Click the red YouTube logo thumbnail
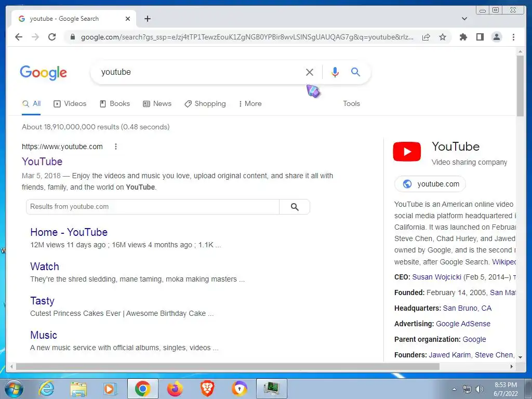Image resolution: width=532 pixels, height=399 pixels. click(407, 152)
